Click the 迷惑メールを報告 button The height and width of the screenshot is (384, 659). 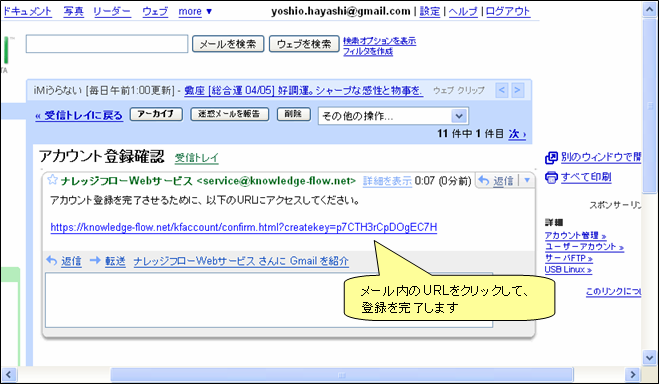click(x=229, y=114)
